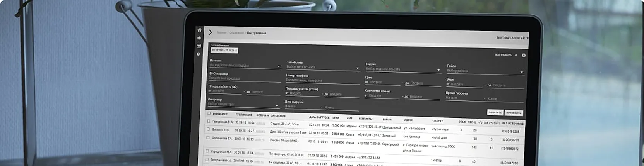Click the plus icon in the sidebar
Image resolution: width=644 pixels, height=166 pixels.
pyautogui.click(x=199, y=38)
